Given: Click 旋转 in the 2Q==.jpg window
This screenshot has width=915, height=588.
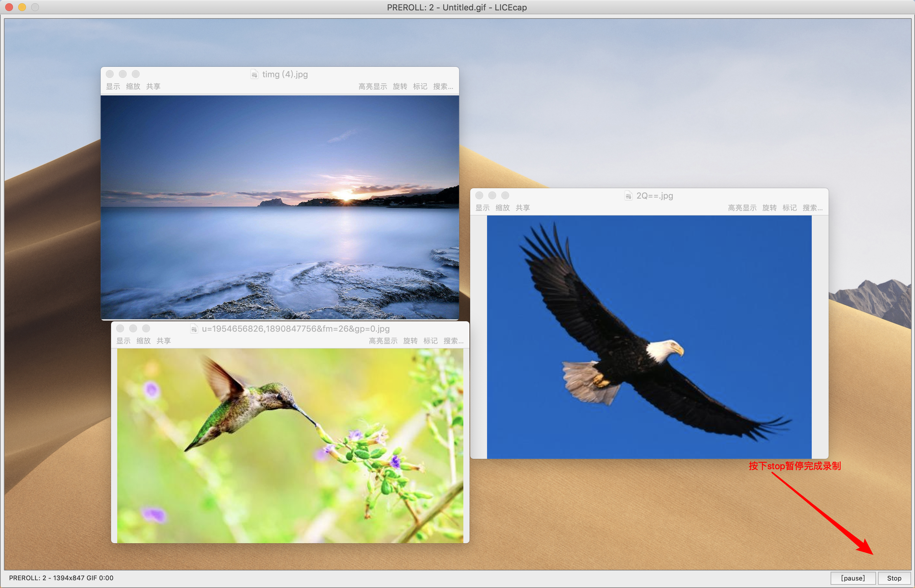Looking at the screenshot, I should click(x=770, y=208).
